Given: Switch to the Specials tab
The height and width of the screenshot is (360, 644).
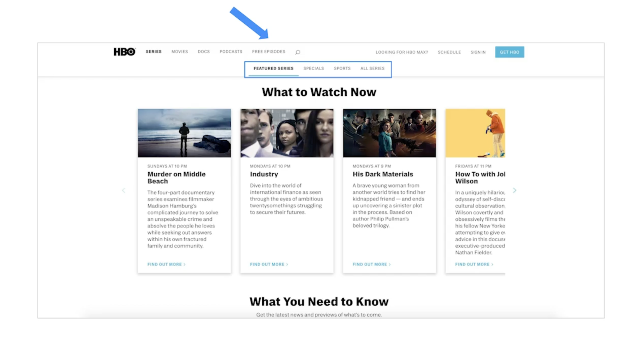Looking at the screenshot, I should [313, 68].
